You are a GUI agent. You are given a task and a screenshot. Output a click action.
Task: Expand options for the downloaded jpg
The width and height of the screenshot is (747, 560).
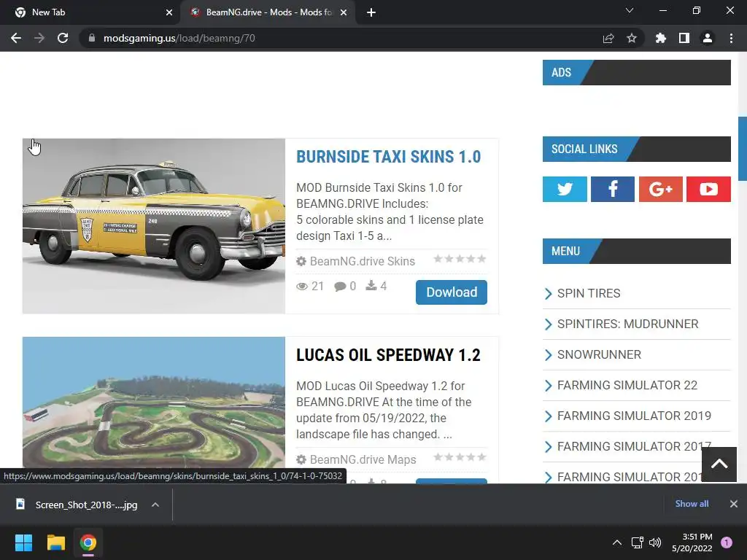coord(155,505)
